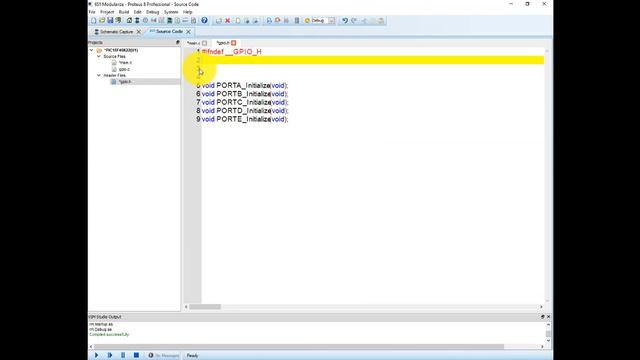Switch to the Schematic Capture tab
The height and width of the screenshot is (360, 640).
click(x=116, y=31)
